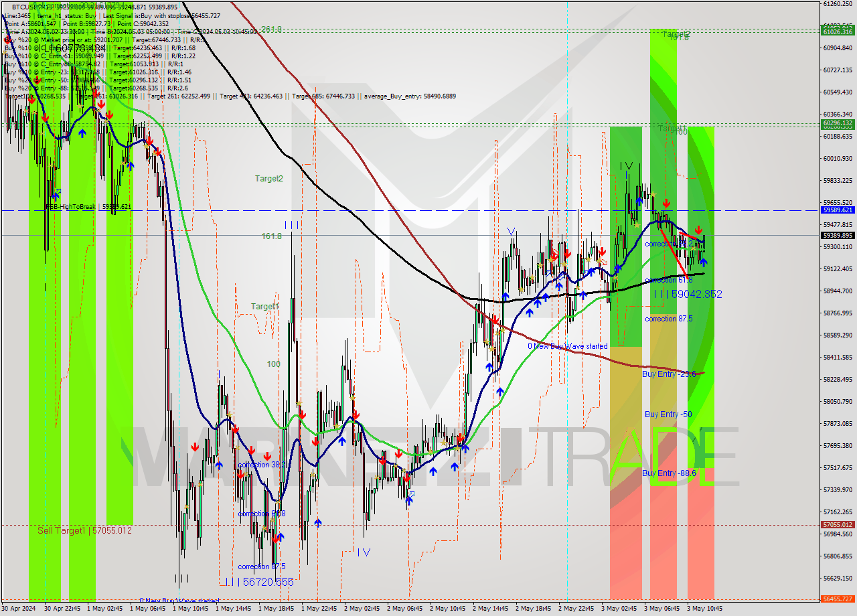Image resolution: width=857 pixels, height=616 pixels.
Task: Click the '2 May 18:45' time axis label
Action: (533, 609)
